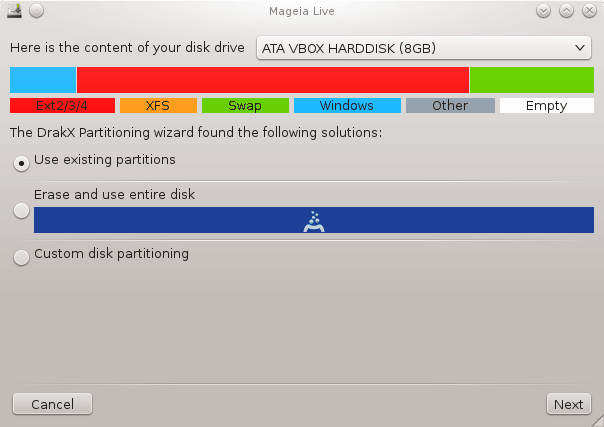Select the Erase and use entire disk option
Screen dimensions: 604x427
(x=22, y=211)
